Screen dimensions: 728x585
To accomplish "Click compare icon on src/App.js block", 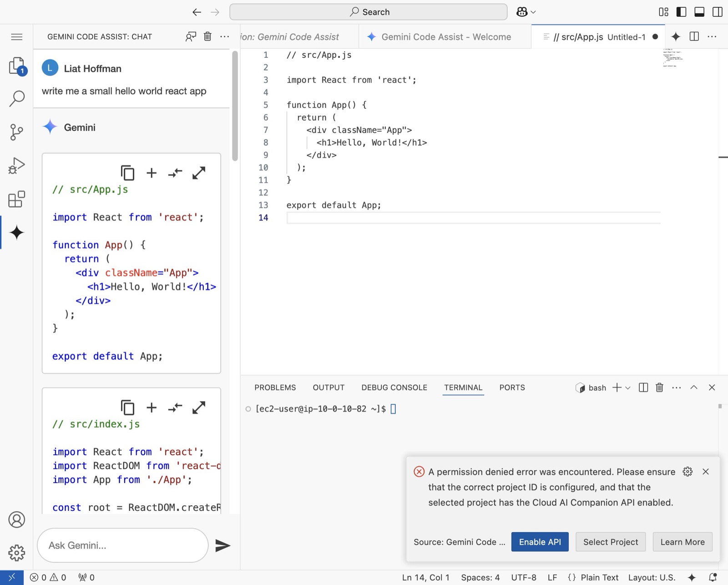I will tap(175, 173).
